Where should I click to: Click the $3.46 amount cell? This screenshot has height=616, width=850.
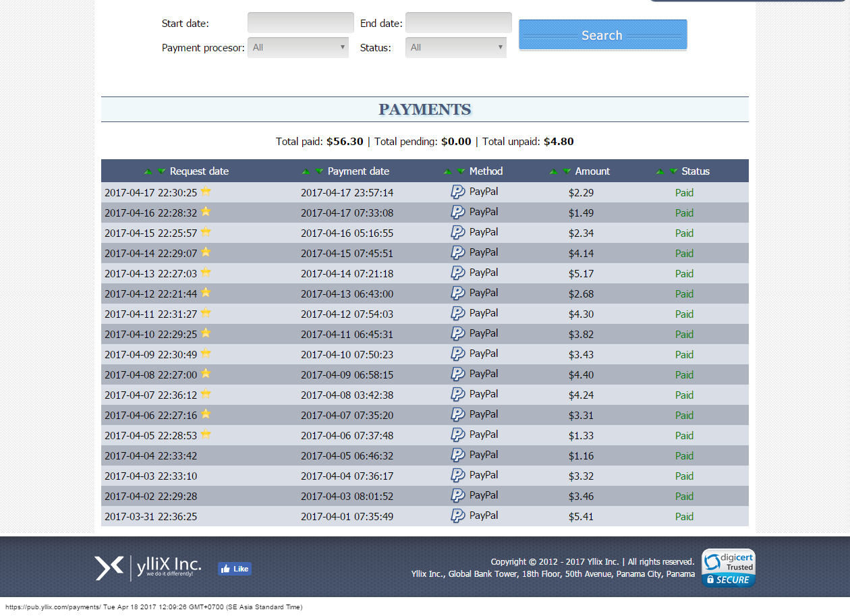pos(581,497)
